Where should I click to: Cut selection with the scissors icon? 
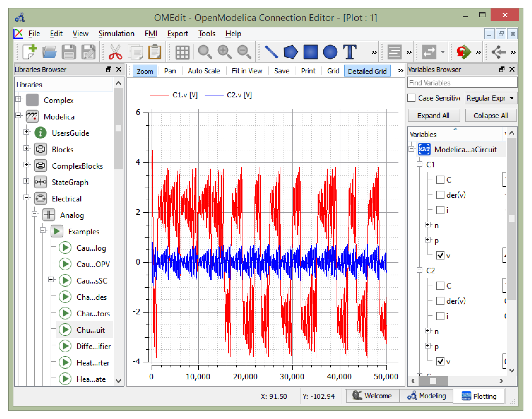click(115, 52)
